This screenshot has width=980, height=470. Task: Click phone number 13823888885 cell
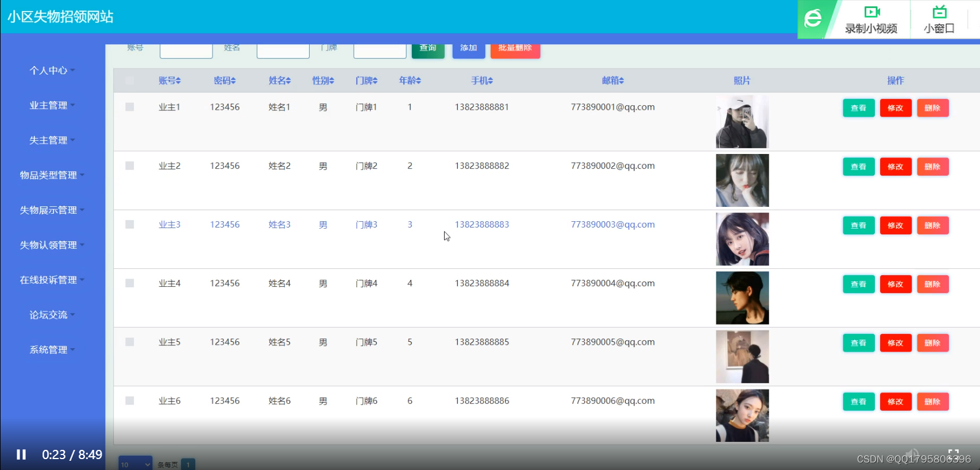[482, 342]
